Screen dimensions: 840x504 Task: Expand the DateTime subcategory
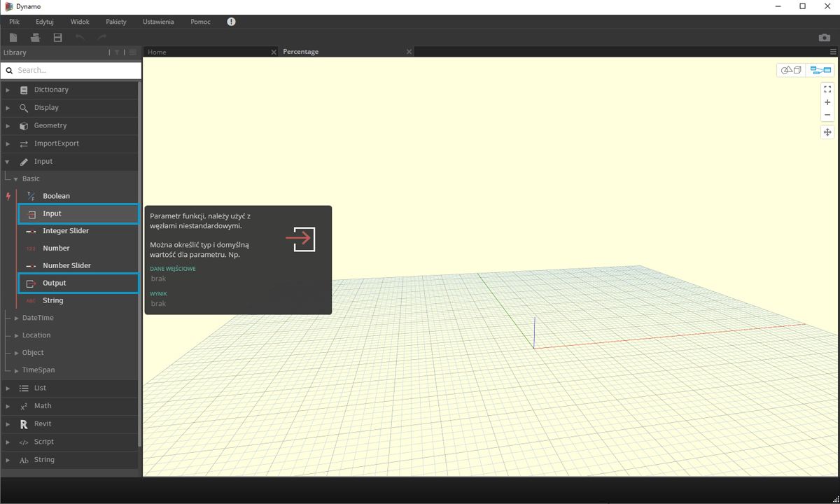(17, 318)
